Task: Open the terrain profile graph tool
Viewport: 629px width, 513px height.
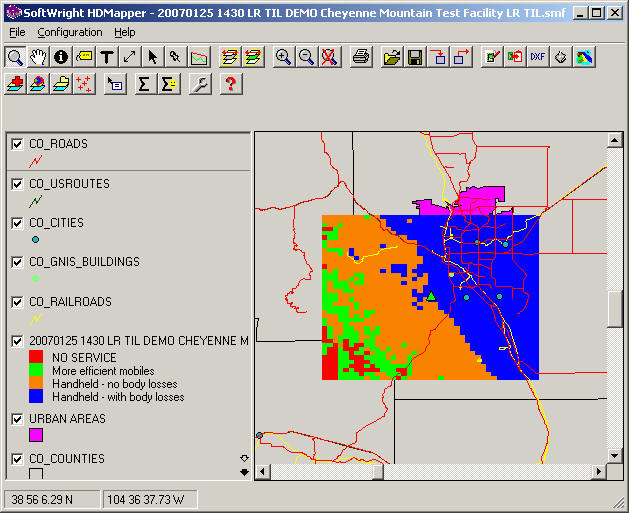Action: 199,57
